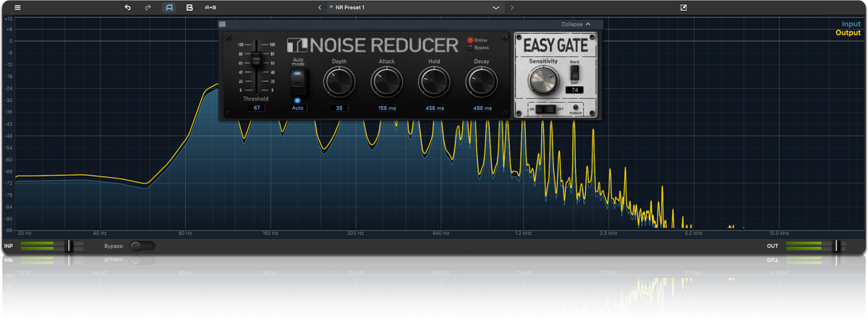The image size is (868, 321).
Task: Redo the last change
Action: pos(148,7)
